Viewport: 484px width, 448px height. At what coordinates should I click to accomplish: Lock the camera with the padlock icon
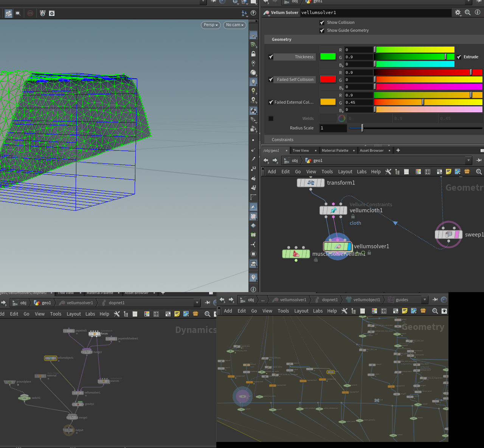(253, 54)
